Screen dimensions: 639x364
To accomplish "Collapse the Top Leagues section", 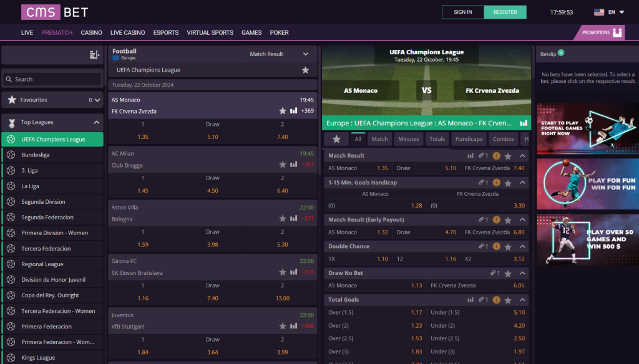I will click(97, 123).
